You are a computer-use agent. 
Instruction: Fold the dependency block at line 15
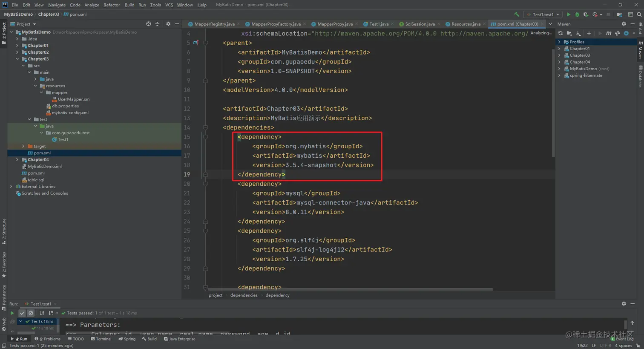(x=205, y=137)
